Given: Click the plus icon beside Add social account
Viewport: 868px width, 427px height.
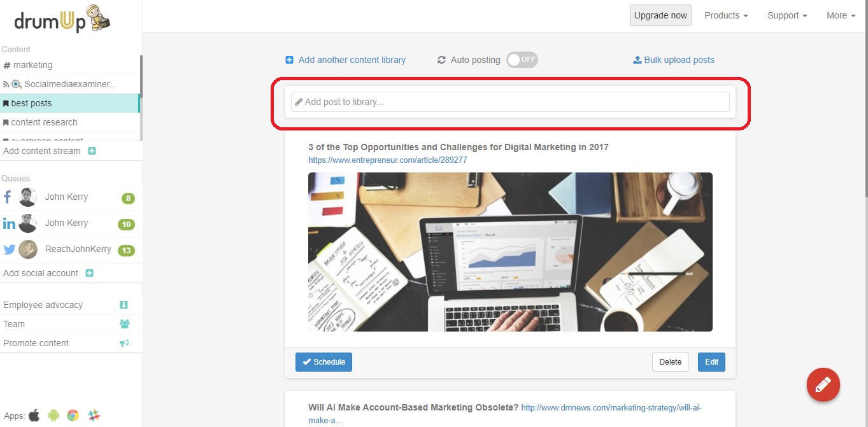Looking at the screenshot, I should pos(90,273).
